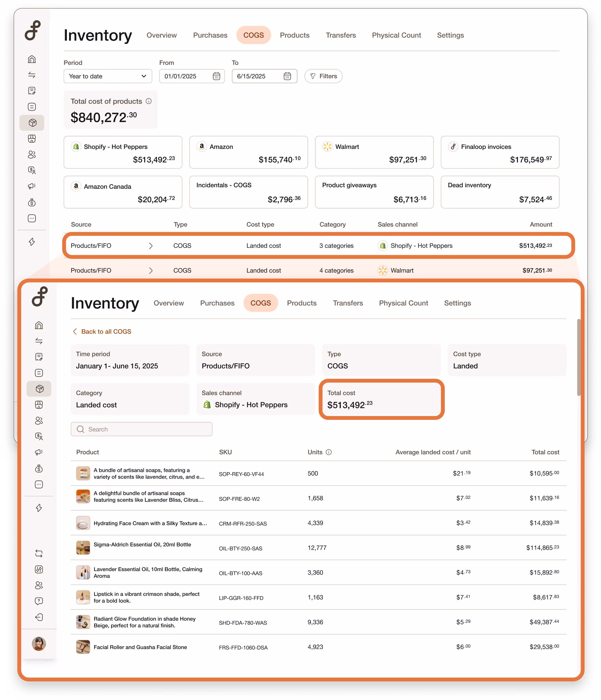Open the Purchases tab in the back window
The image size is (601, 700).
click(210, 35)
